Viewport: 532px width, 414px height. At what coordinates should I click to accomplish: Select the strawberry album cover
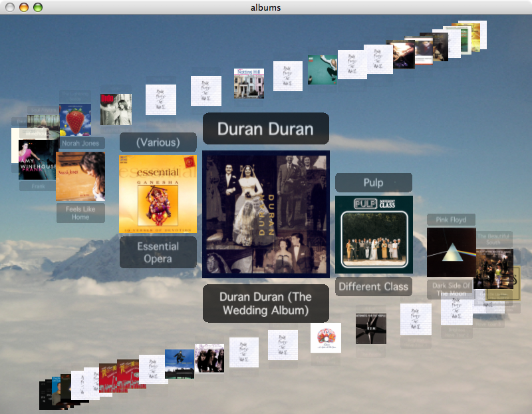(x=75, y=120)
